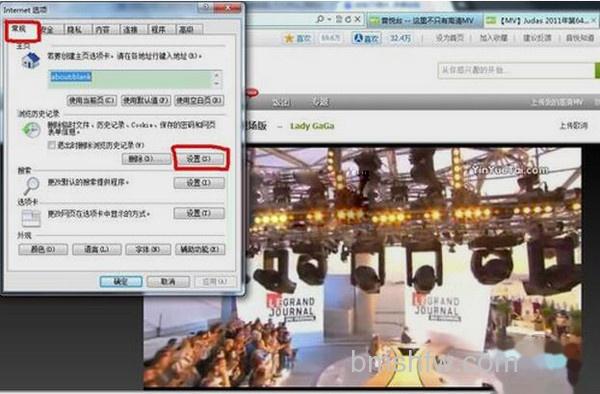Screen dimensions: 600x394
Task: Click the website search input field
Action: coord(515,70)
